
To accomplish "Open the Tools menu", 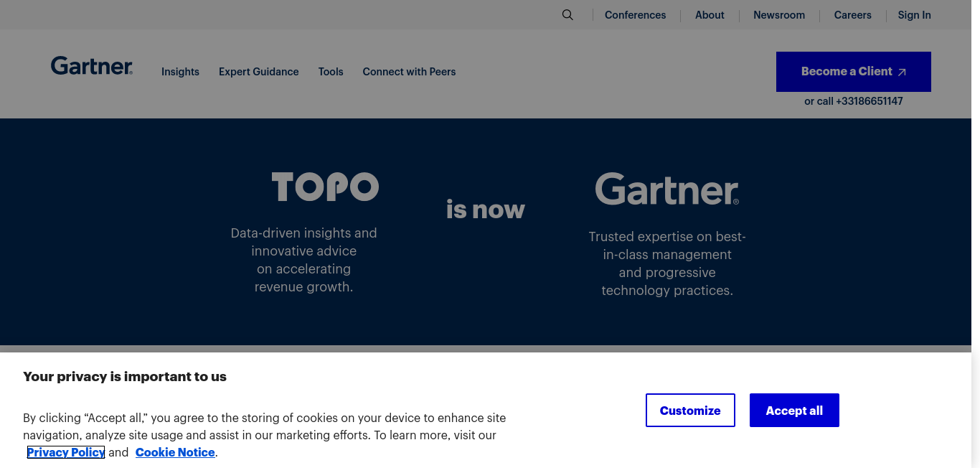I will click(331, 72).
